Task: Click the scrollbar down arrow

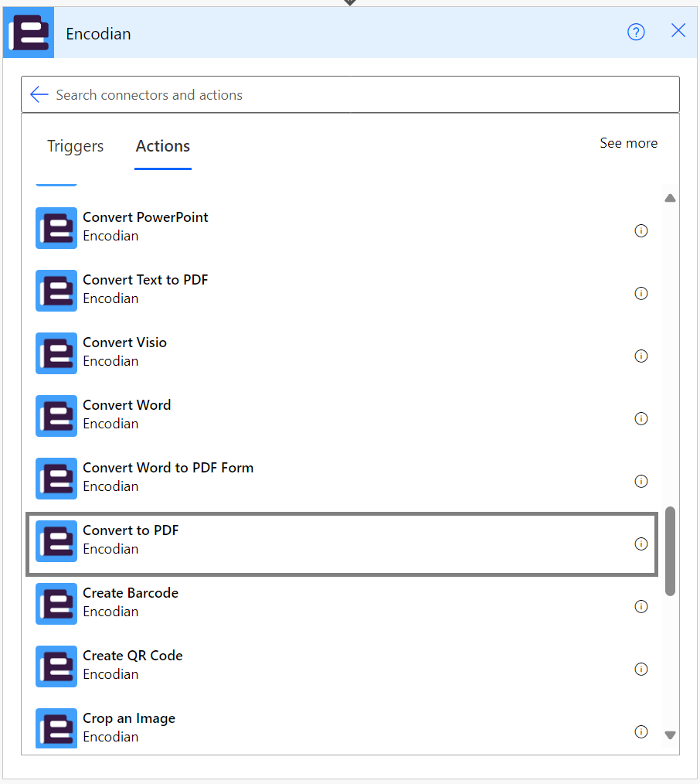Action: point(670,735)
